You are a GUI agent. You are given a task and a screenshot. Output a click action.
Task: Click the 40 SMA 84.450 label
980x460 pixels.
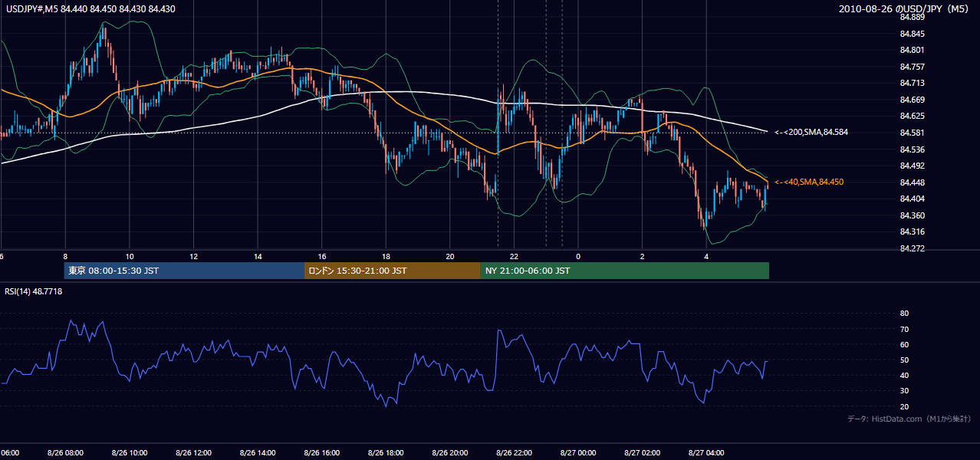coord(809,182)
